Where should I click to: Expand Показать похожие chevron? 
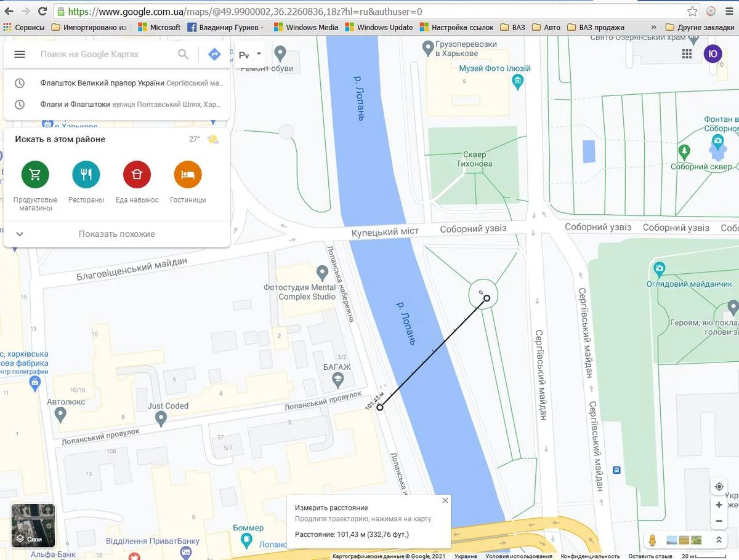[x=20, y=234]
